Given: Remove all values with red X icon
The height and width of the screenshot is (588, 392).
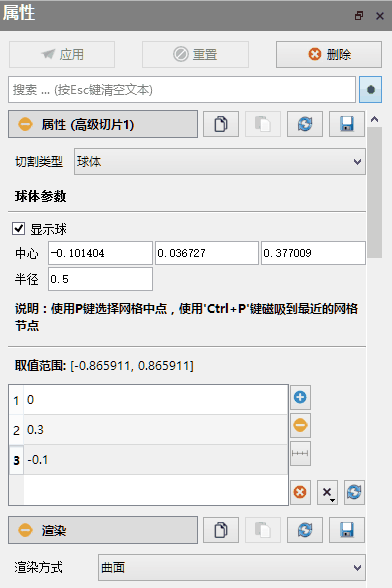Looking at the screenshot, I should point(300,492).
